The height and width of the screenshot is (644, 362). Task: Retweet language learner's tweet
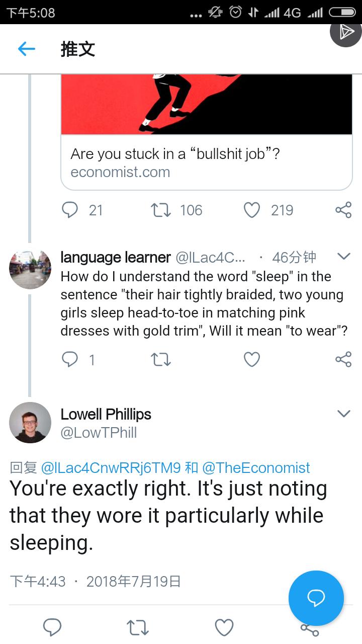[x=160, y=359]
